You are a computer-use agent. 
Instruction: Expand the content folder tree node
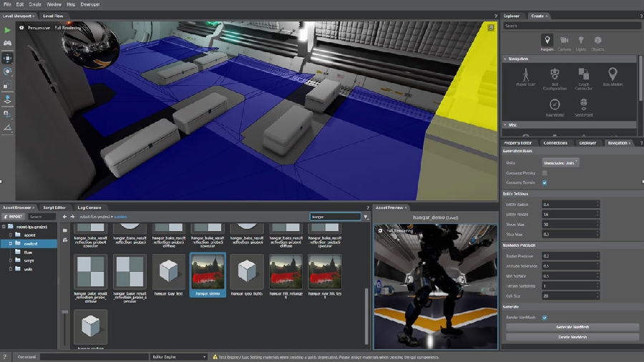(x=10, y=244)
